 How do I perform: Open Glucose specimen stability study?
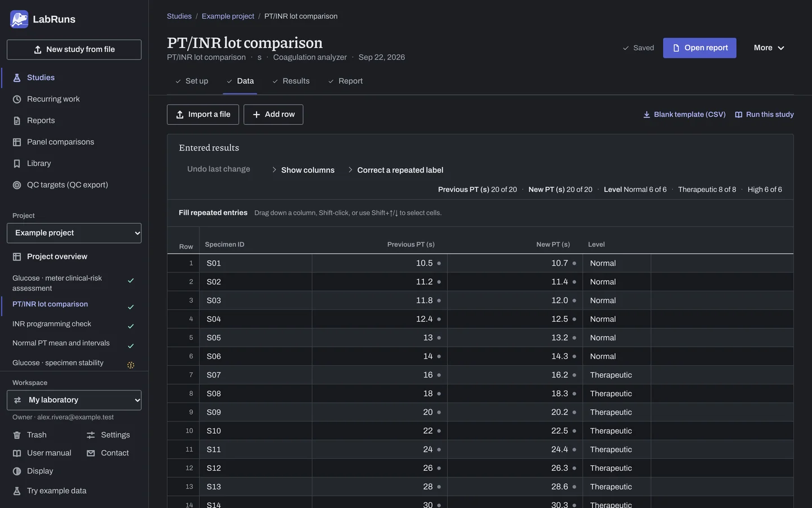74,364
